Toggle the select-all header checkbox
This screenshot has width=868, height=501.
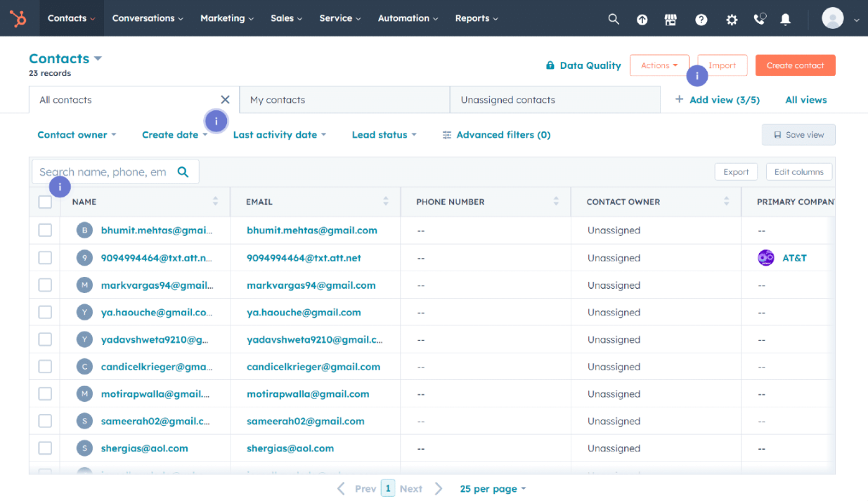tap(45, 202)
